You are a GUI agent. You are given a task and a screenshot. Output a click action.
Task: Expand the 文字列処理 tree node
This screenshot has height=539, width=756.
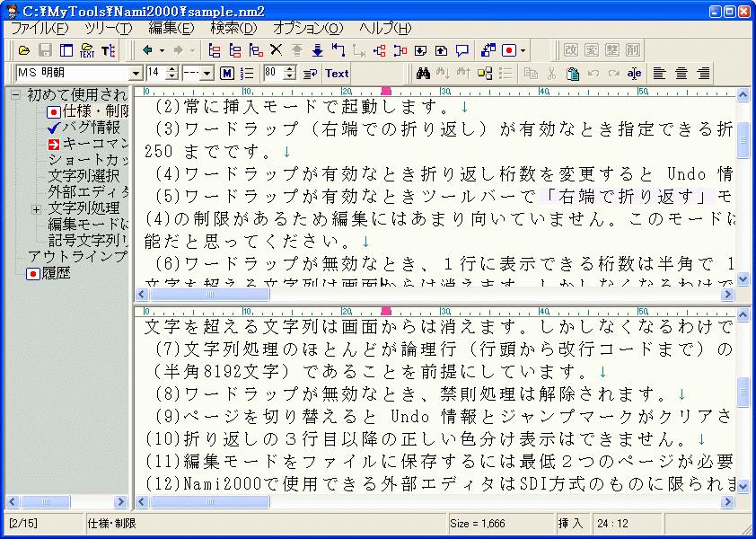coord(37,209)
